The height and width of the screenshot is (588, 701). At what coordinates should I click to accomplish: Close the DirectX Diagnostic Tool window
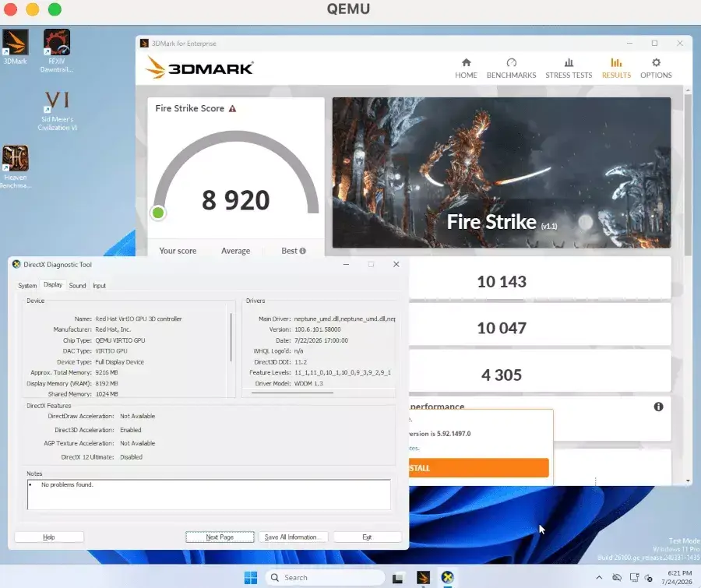(396, 264)
